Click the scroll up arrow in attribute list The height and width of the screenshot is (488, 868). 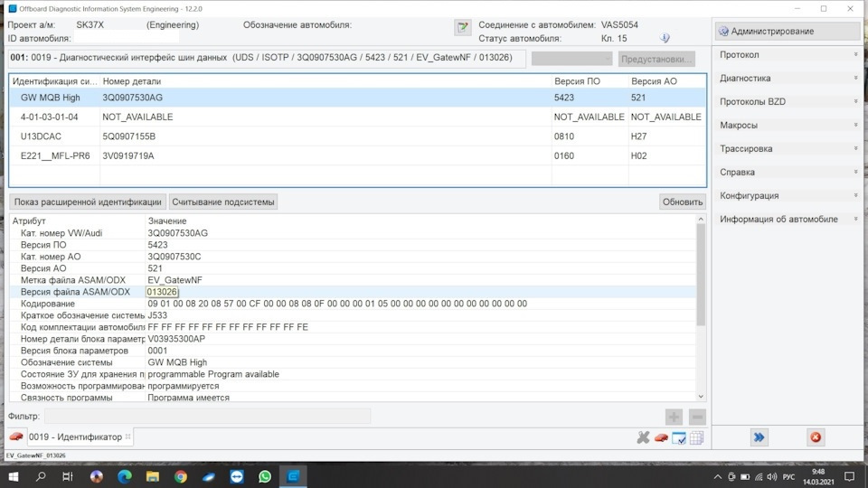[701, 219]
